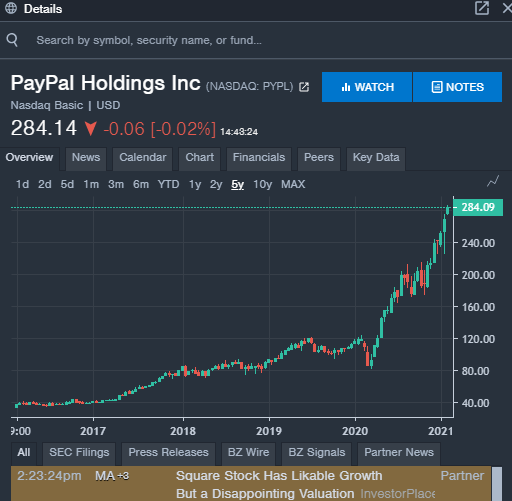Image resolution: width=512 pixels, height=501 pixels.
Task: Click the 284.09 price label on chart
Action: coord(478,207)
